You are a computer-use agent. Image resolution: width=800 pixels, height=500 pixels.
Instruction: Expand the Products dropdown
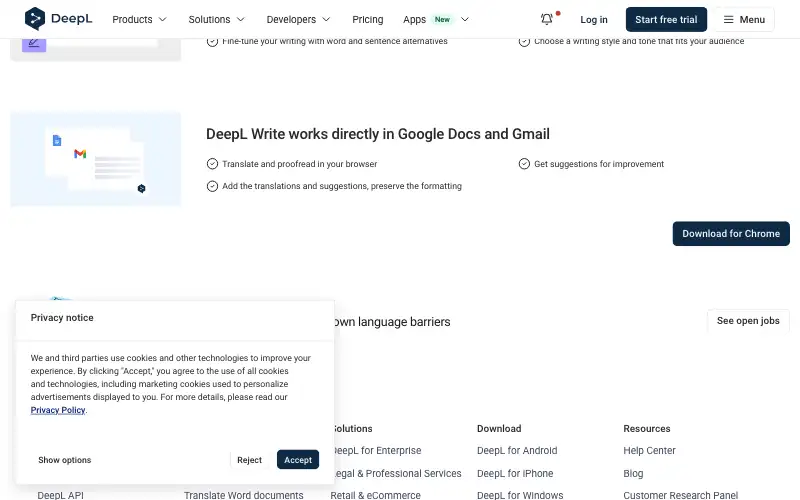[x=139, y=19]
